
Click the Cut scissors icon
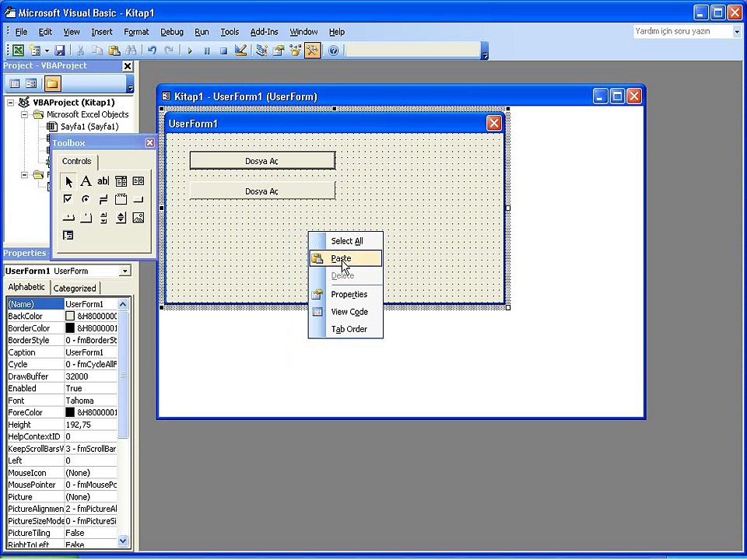coord(80,50)
